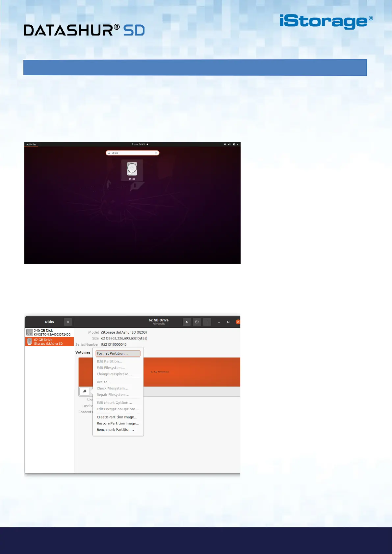Click the Activities button in the top bar
This screenshot has height=554, width=392.
point(31,144)
